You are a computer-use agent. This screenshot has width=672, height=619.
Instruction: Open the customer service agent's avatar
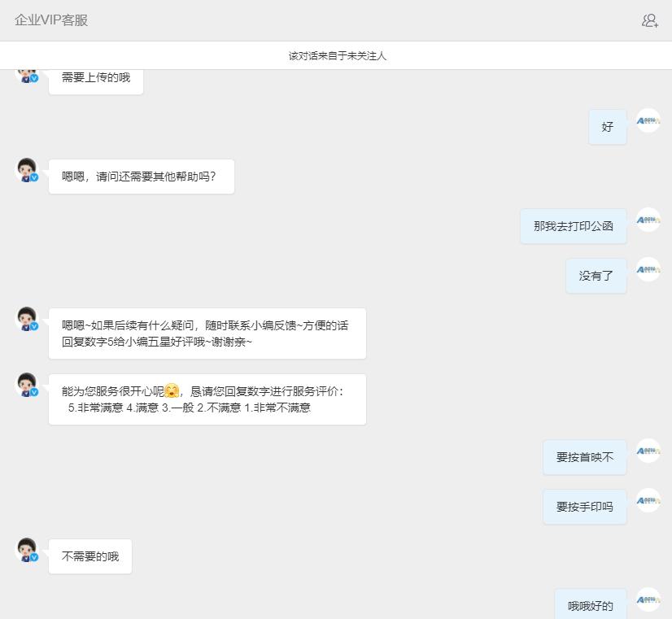click(25, 168)
